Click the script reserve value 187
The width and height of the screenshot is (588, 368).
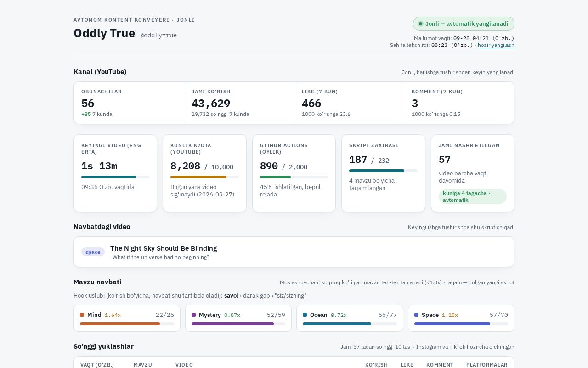358,160
